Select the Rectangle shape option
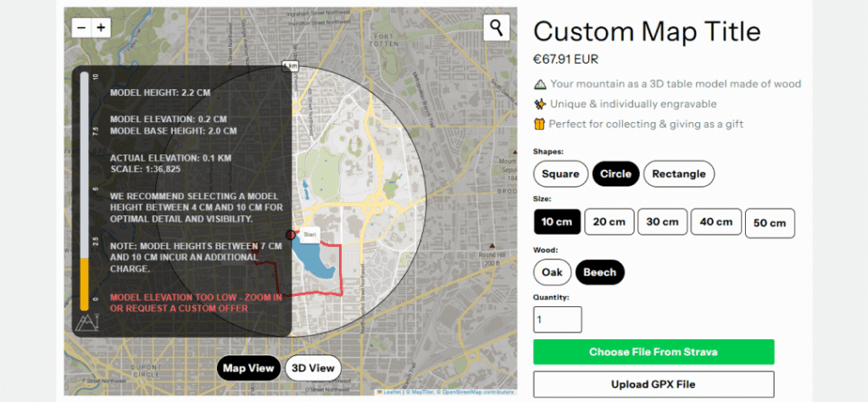The width and height of the screenshot is (868, 402). tap(679, 174)
